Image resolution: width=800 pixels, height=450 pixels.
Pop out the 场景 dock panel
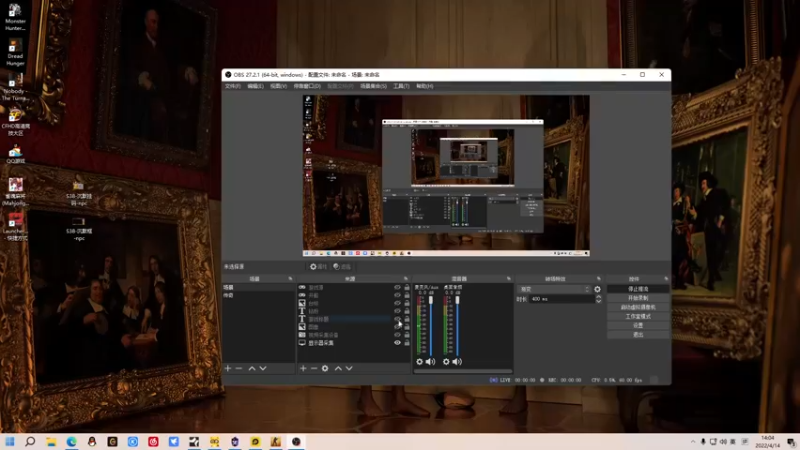tap(290, 279)
